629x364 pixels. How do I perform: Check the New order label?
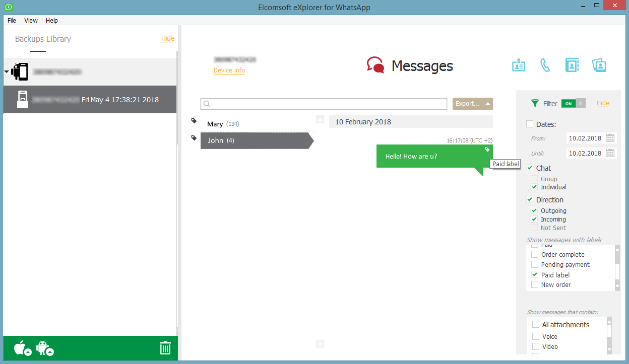(535, 284)
